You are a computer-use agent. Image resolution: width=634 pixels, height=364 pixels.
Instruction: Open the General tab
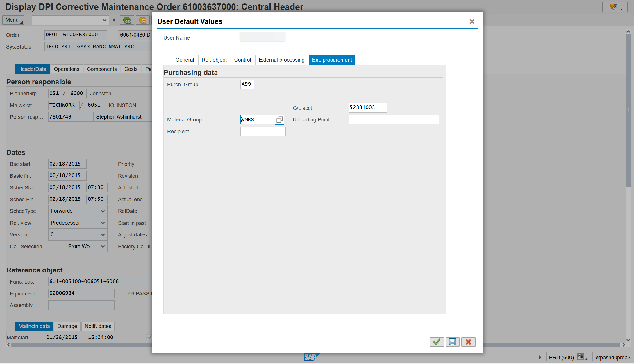[x=185, y=60]
